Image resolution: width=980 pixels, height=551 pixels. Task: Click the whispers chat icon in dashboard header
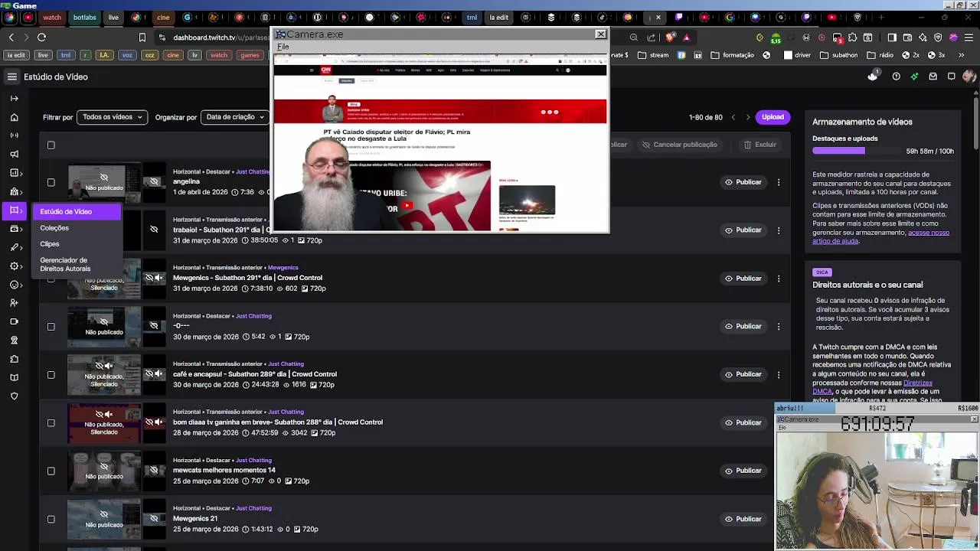[x=951, y=77]
